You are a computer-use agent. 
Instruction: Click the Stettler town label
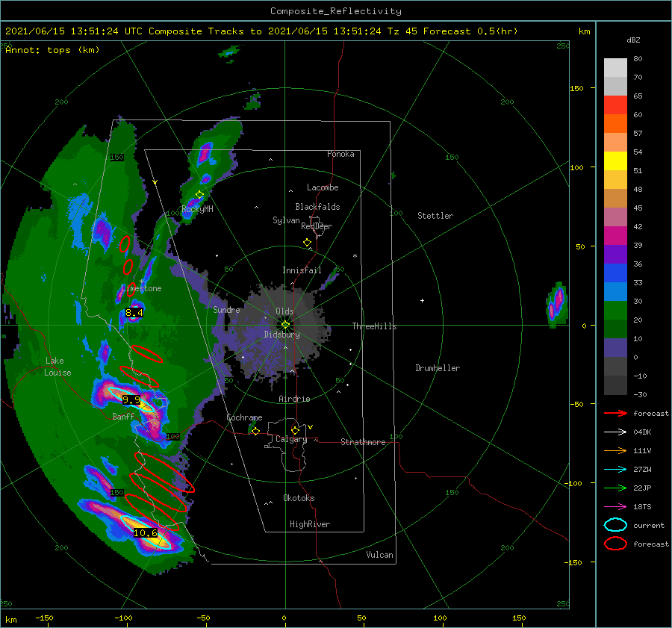(x=435, y=216)
